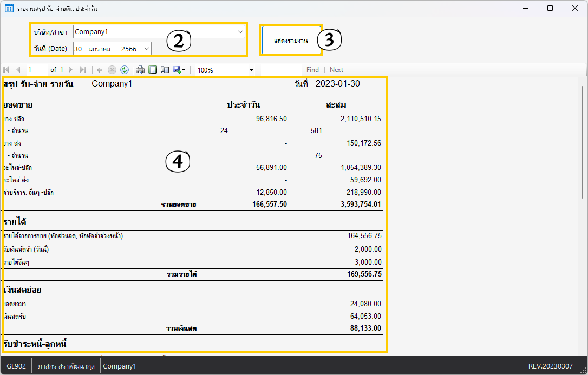Refresh the report
Image resolution: width=588 pixels, height=375 pixels.
click(125, 70)
